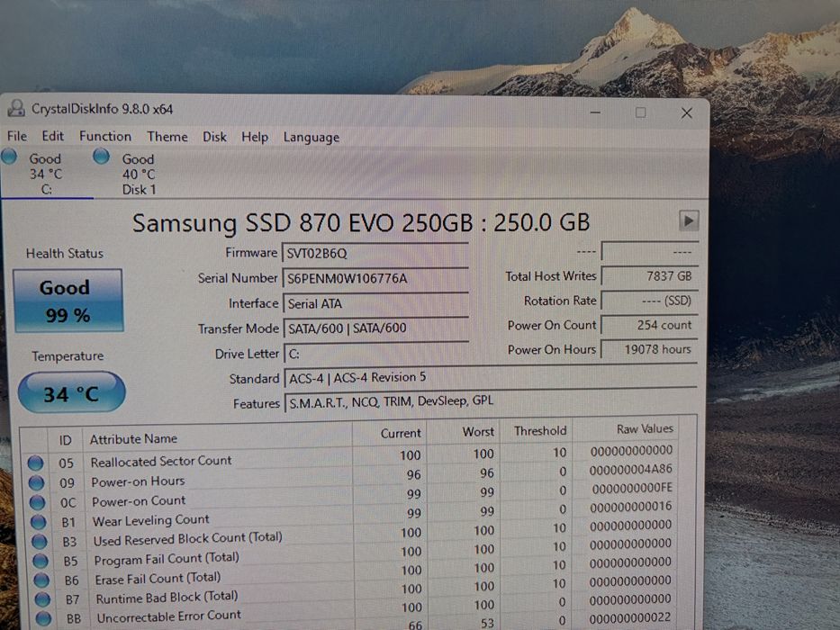The width and height of the screenshot is (840, 630).
Task: Select Program Fail Count (Total) text
Action: (167, 559)
